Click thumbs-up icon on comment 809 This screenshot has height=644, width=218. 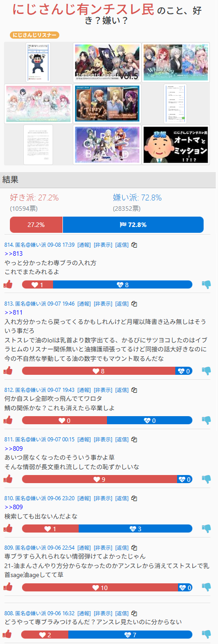[x=8, y=587]
